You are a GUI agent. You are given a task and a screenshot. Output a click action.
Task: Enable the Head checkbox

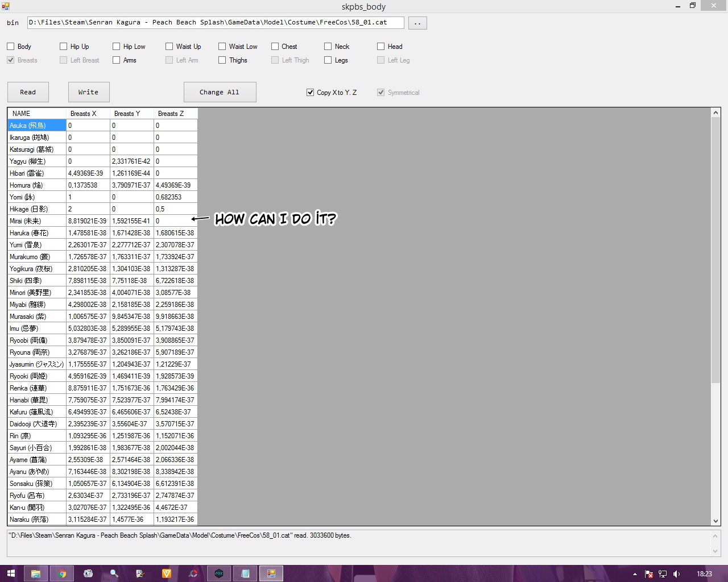pyautogui.click(x=381, y=47)
